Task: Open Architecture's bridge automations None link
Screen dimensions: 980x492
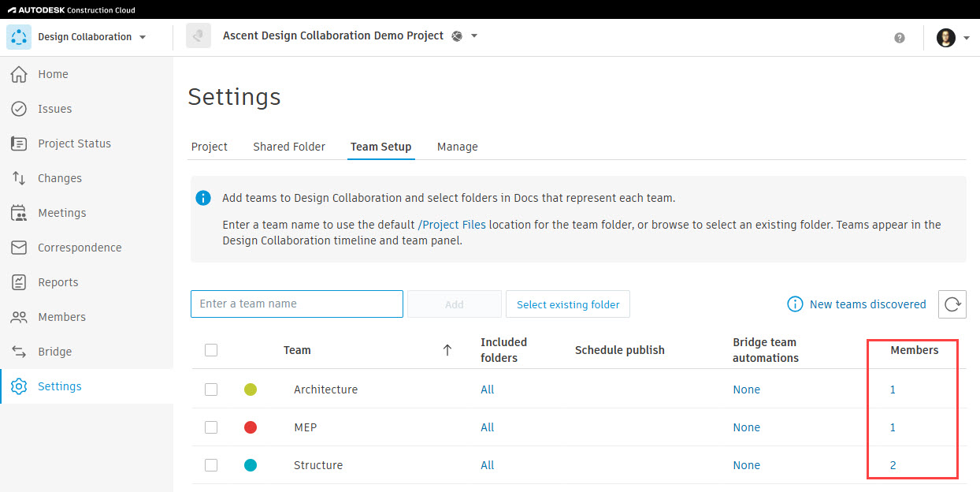Action: (x=747, y=389)
